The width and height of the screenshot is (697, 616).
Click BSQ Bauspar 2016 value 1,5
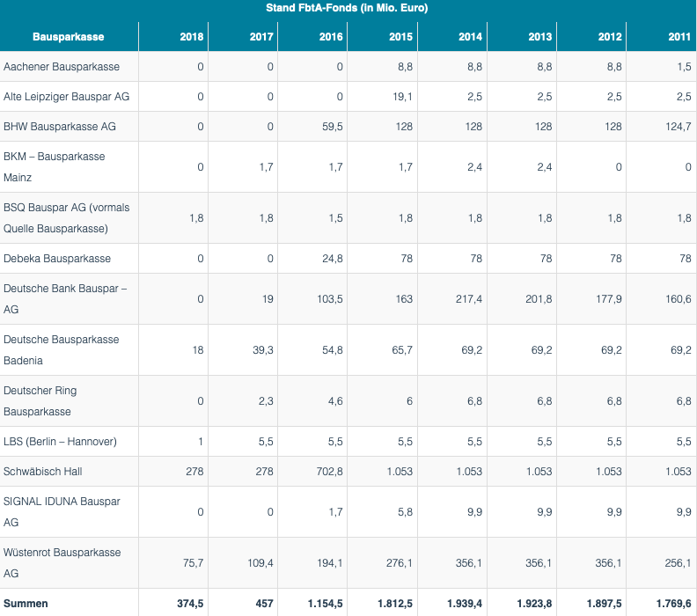(336, 218)
